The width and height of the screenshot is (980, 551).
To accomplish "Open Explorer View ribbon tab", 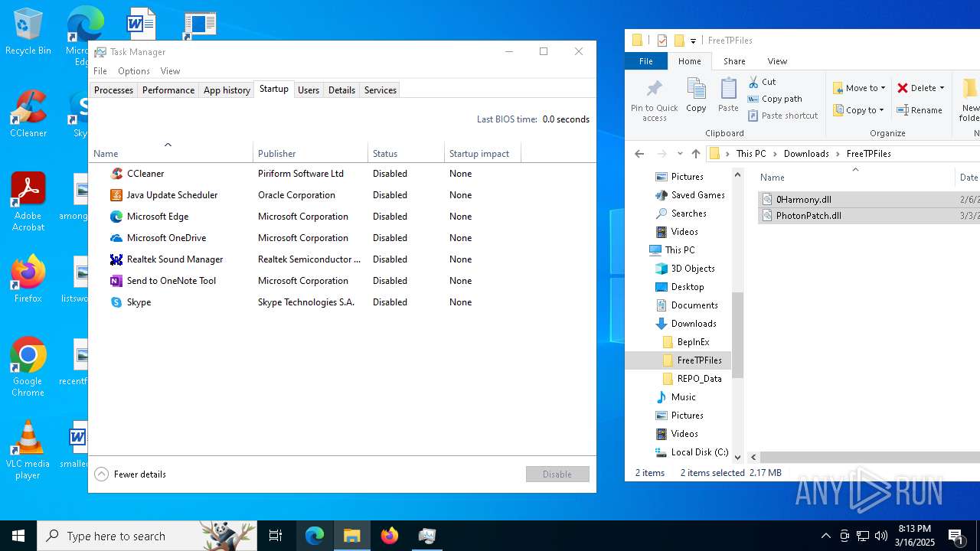I will pyautogui.click(x=777, y=61).
